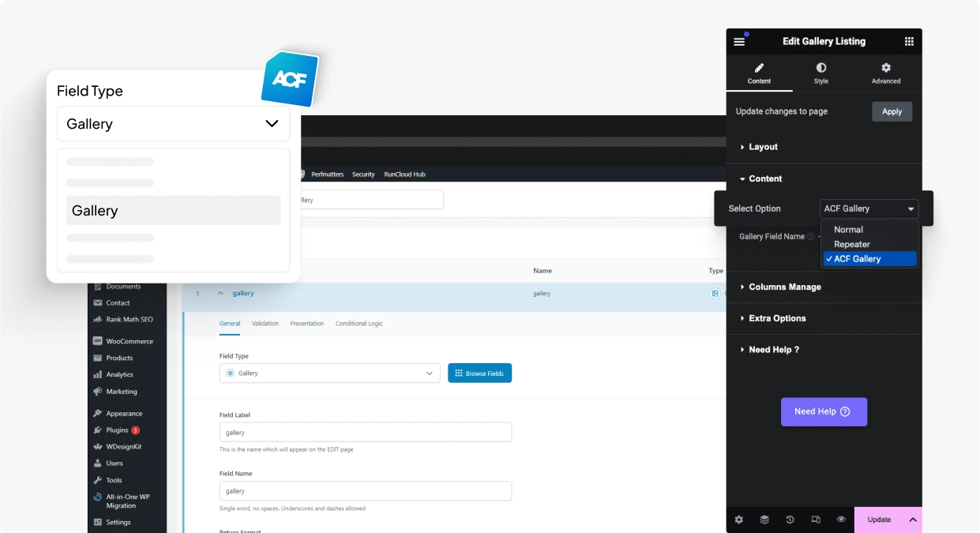Switch to responsive mode icon
This screenshot has width=980, height=533.
816,520
